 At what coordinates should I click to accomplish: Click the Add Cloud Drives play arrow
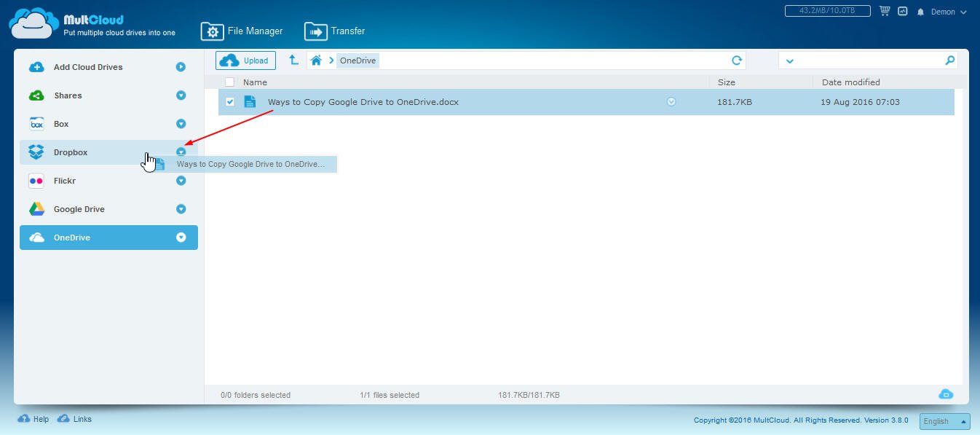[181, 67]
